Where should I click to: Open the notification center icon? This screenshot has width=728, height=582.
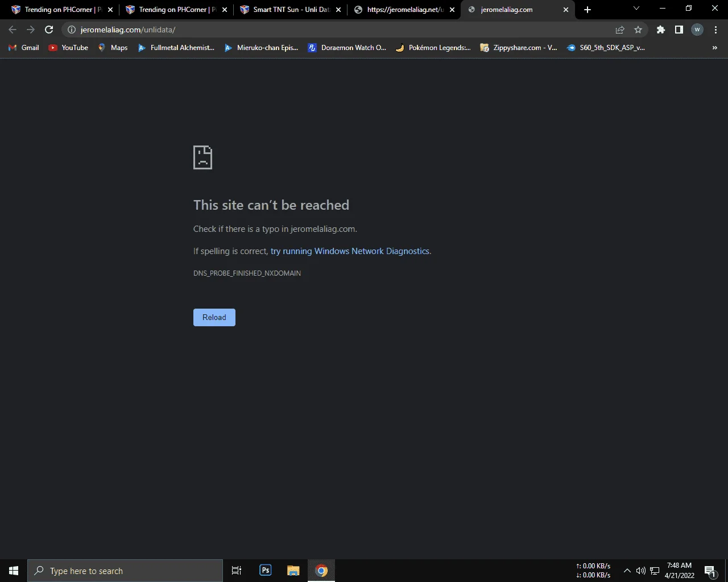tap(710, 571)
